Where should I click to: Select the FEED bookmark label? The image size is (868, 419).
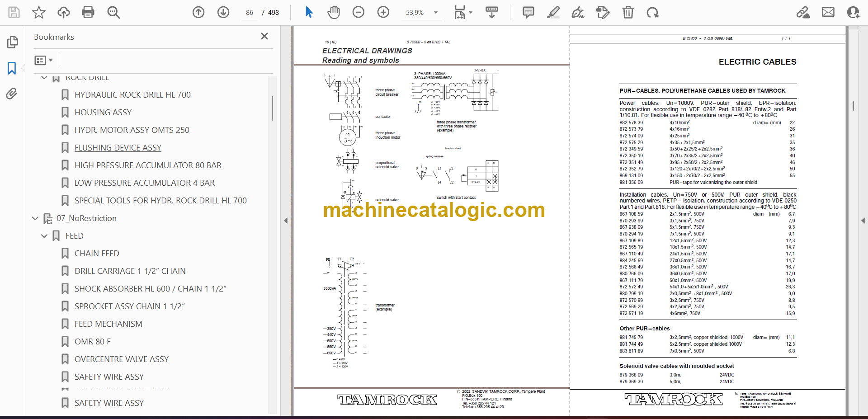click(75, 236)
